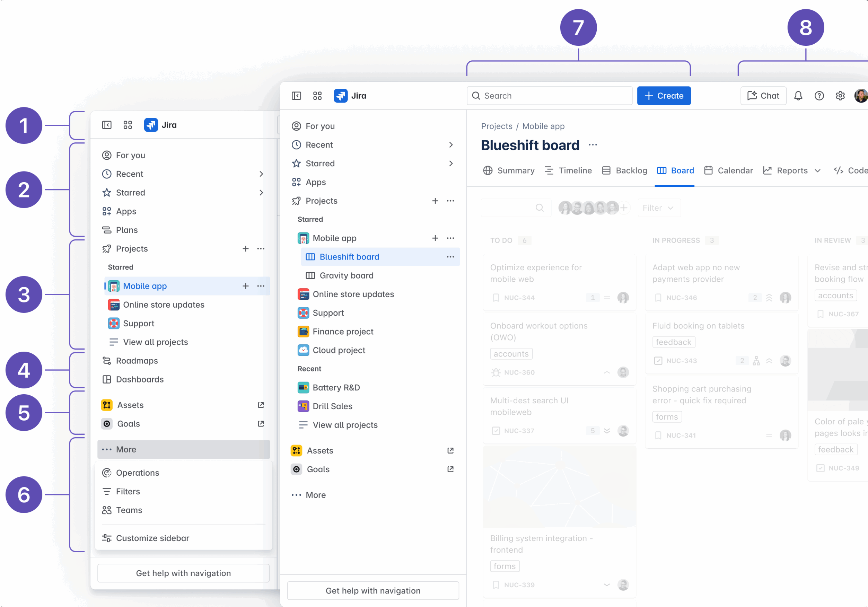Viewport: 868px width, 607px height.
Task: Open Battery R&D recent project
Action: (377, 387)
